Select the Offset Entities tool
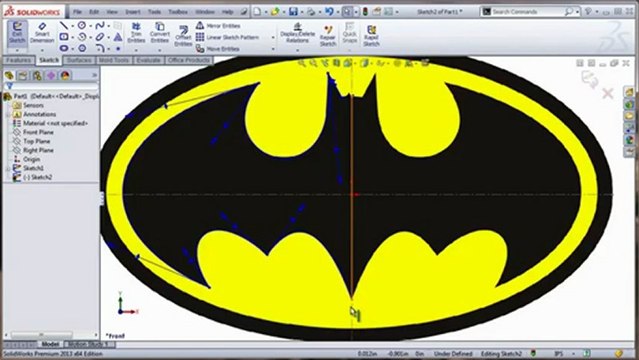The width and height of the screenshot is (639, 360). tap(183, 36)
